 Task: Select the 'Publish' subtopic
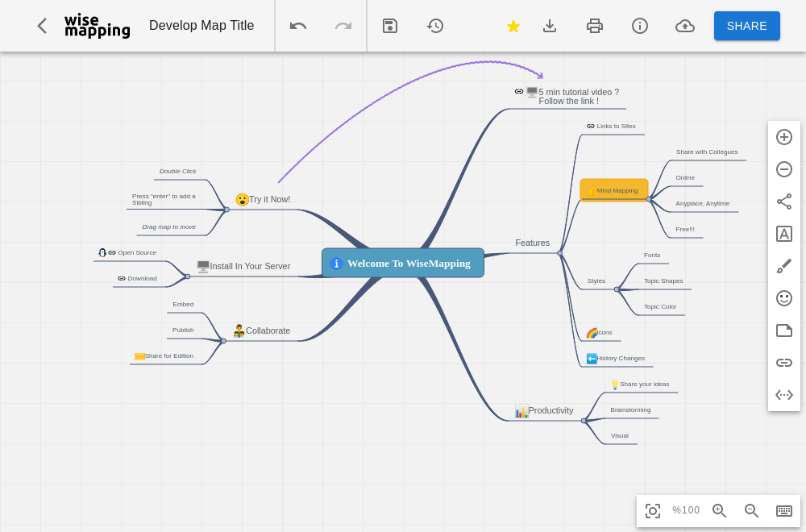click(x=183, y=330)
